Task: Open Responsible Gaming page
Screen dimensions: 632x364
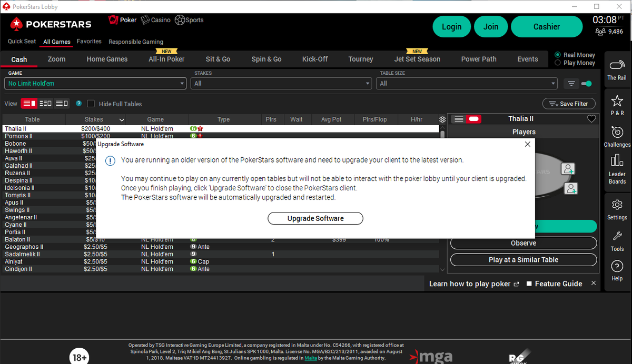Action: (x=136, y=42)
